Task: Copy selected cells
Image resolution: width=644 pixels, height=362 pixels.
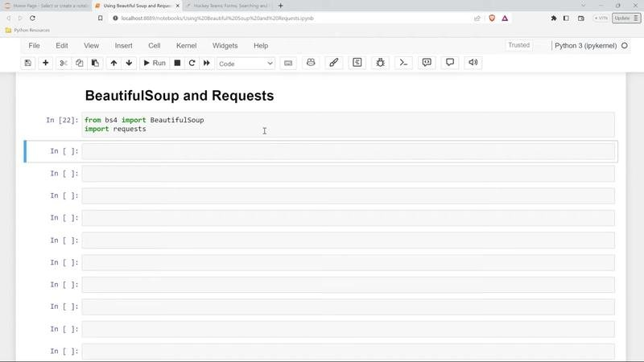Action: pyautogui.click(x=79, y=63)
